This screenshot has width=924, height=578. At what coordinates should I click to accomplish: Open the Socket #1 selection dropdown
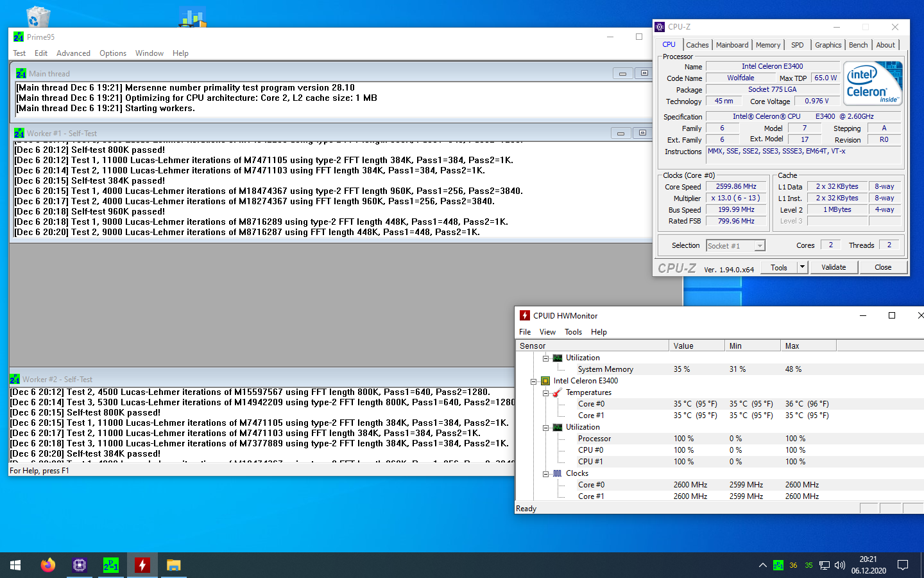click(735, 245)
